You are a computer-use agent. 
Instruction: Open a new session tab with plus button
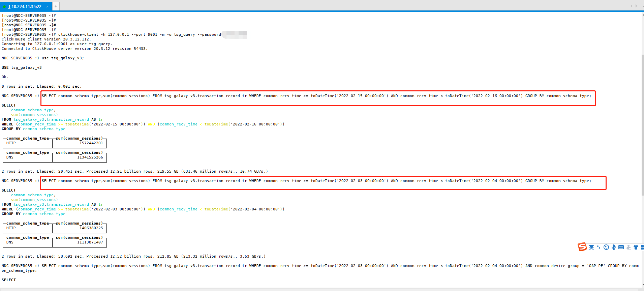point(56,6)
